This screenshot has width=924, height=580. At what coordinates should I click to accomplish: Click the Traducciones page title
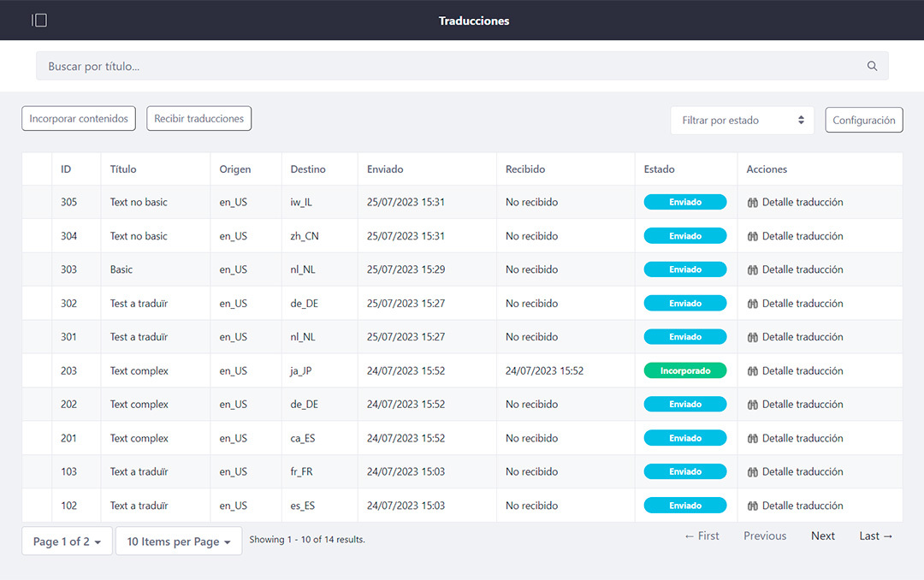pos(474,21)
